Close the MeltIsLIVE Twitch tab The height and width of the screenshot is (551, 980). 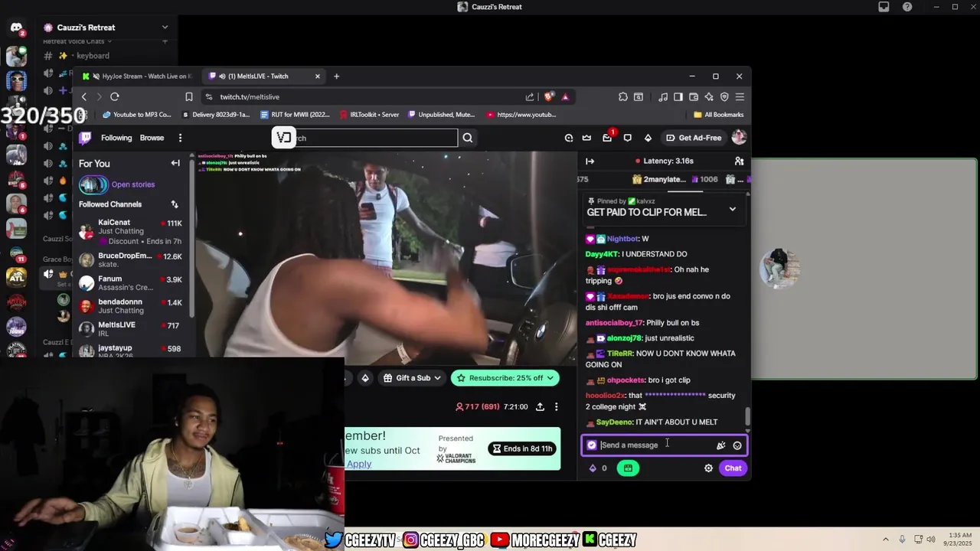[x=317, y=77]
